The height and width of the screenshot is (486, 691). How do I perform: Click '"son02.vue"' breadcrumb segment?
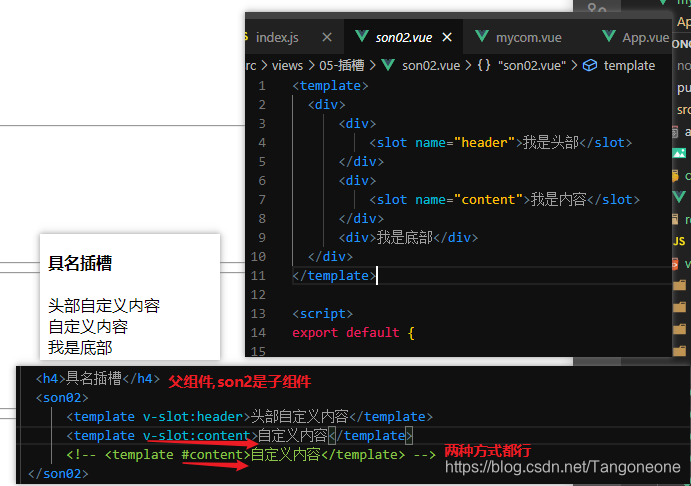pos(532,66)
